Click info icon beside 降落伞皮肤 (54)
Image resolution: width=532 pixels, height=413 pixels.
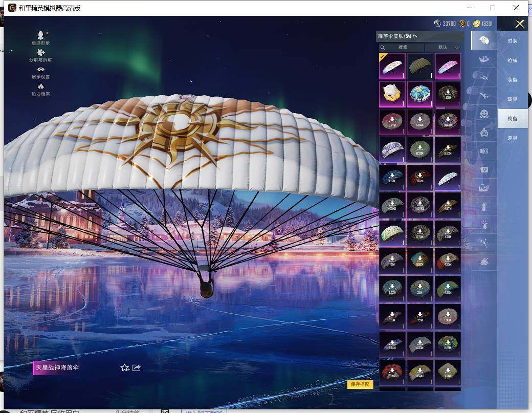point(415,36)
